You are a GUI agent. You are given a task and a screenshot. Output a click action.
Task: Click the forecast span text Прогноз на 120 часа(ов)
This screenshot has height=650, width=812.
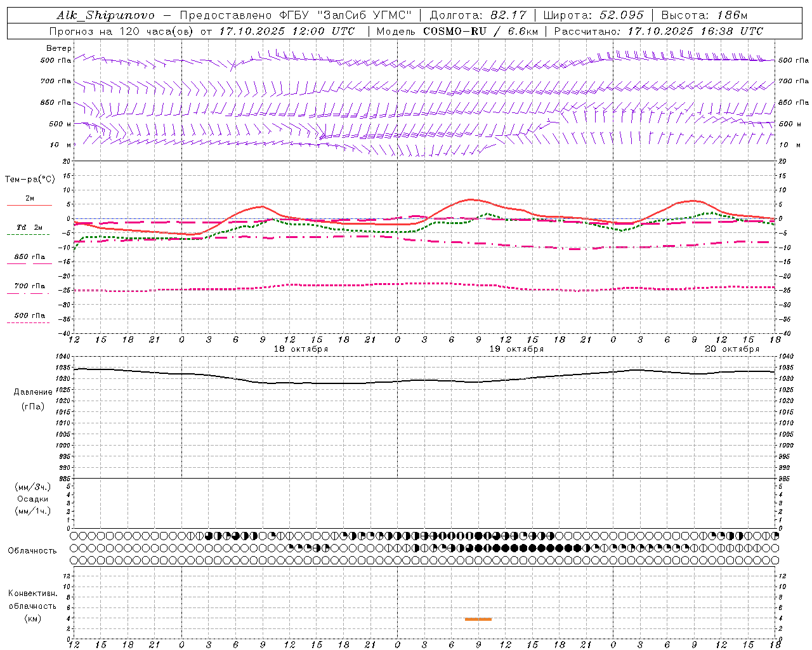(122, 31)
